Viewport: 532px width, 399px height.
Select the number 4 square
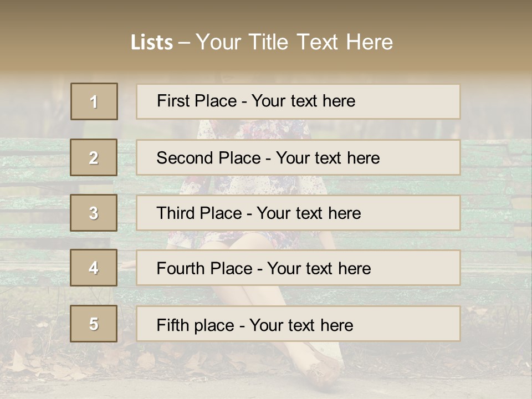coord(94,268)
